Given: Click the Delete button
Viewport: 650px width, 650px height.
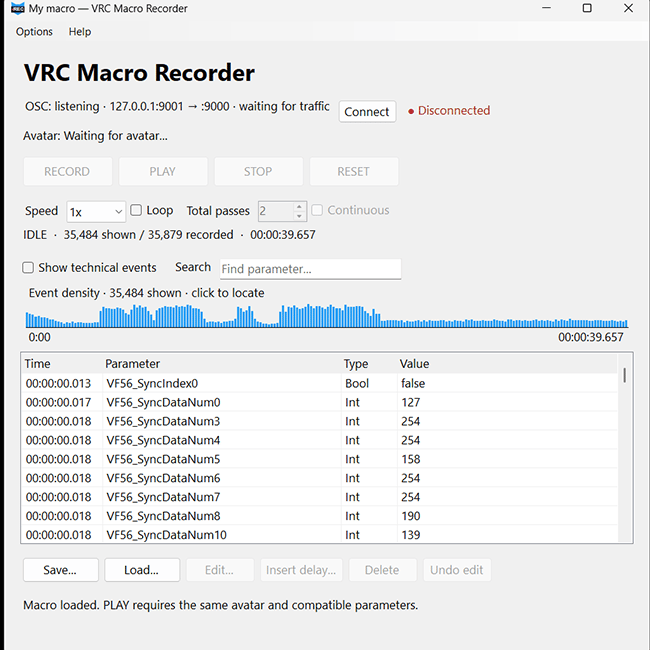Looking at the screenshot, I should tap(382, 570).
